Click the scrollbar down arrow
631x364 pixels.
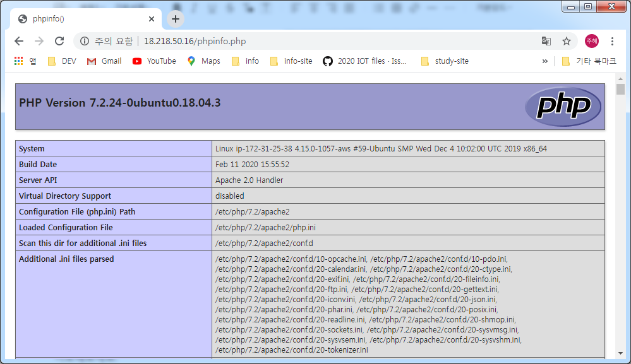[x=620, y=353]
